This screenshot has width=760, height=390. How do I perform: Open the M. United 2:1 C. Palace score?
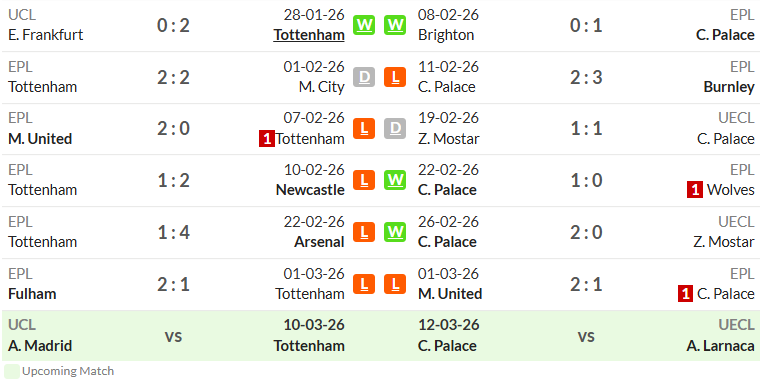pyautogui.click(x=586, y=284)
